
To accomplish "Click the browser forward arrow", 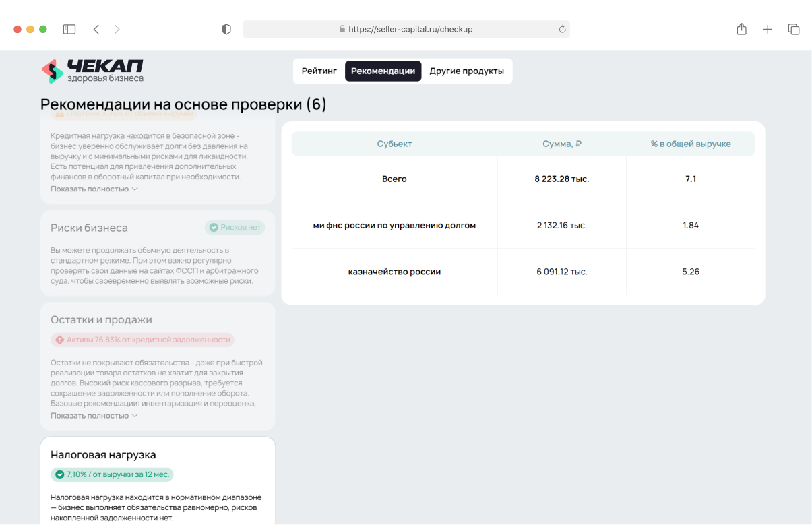I will pos(117,29).
